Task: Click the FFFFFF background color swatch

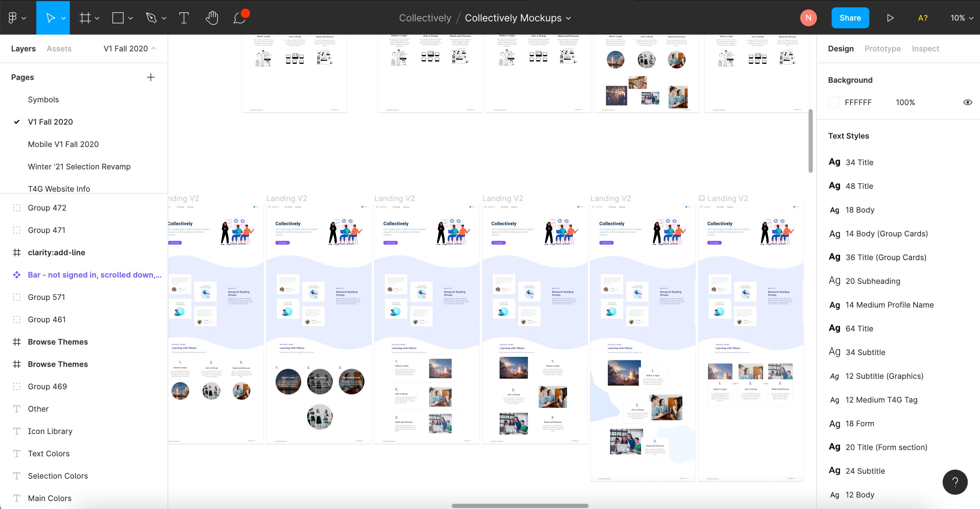Action: pyautogui.click(x=833, y=102)
